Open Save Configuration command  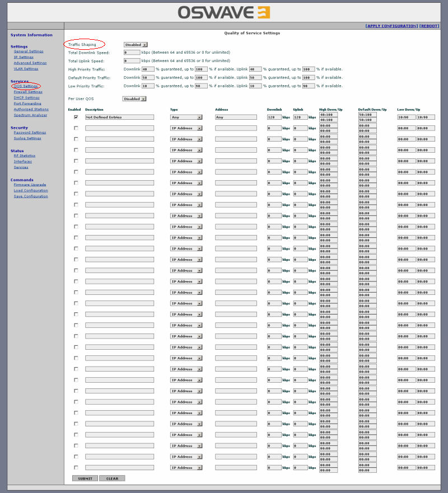point(31,196)
